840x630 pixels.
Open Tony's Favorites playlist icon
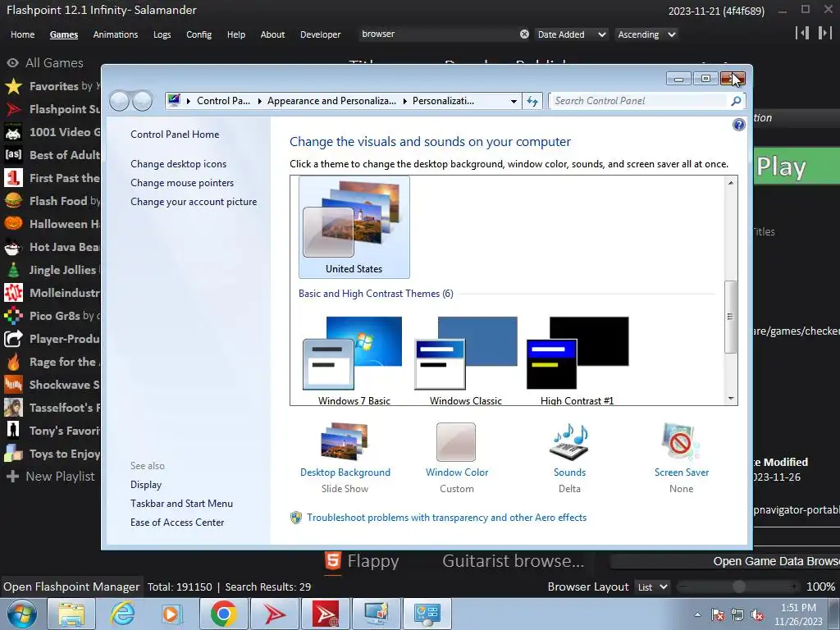click(13, 430)
